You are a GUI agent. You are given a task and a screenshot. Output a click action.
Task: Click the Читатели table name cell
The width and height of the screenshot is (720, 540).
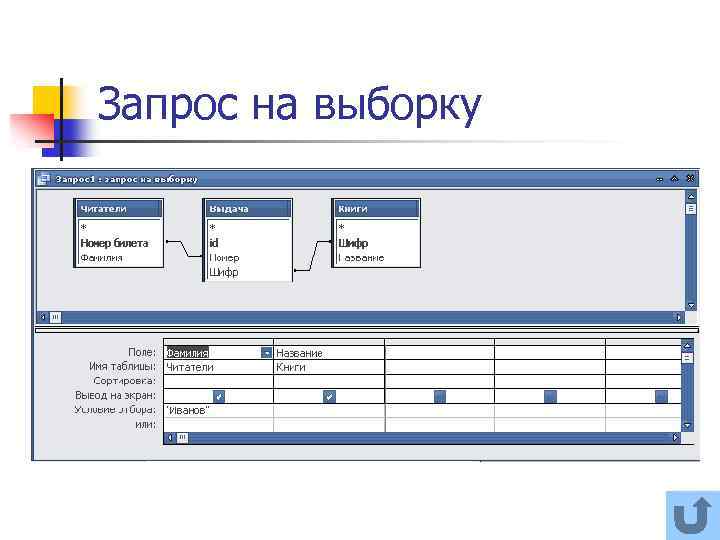(x=218, y=367)
